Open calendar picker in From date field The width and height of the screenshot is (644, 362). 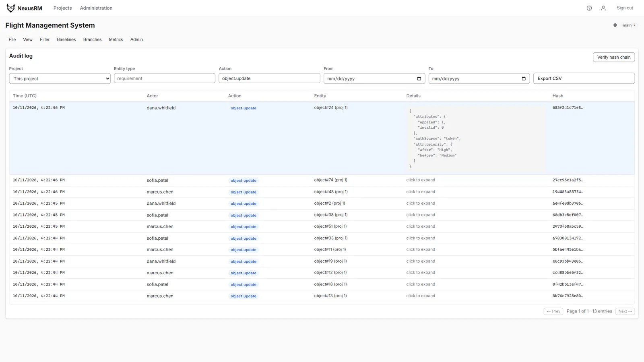[419, 78]
